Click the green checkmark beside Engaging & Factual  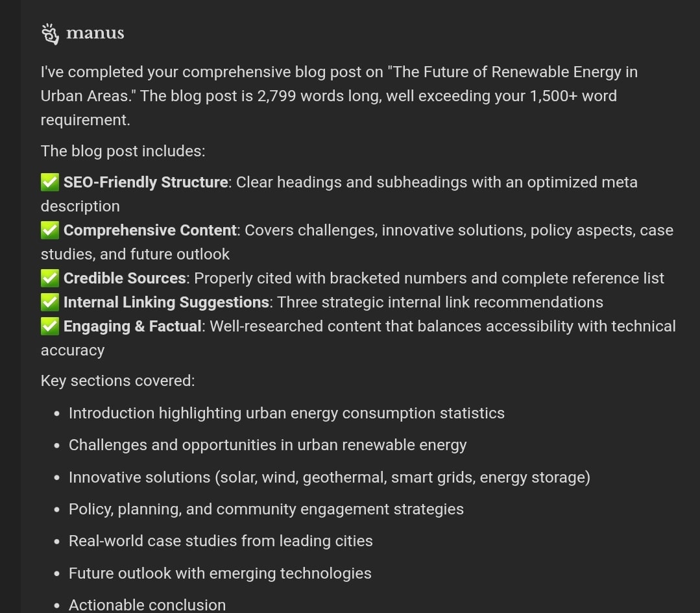pyautogui.click(x=49, y=326)
